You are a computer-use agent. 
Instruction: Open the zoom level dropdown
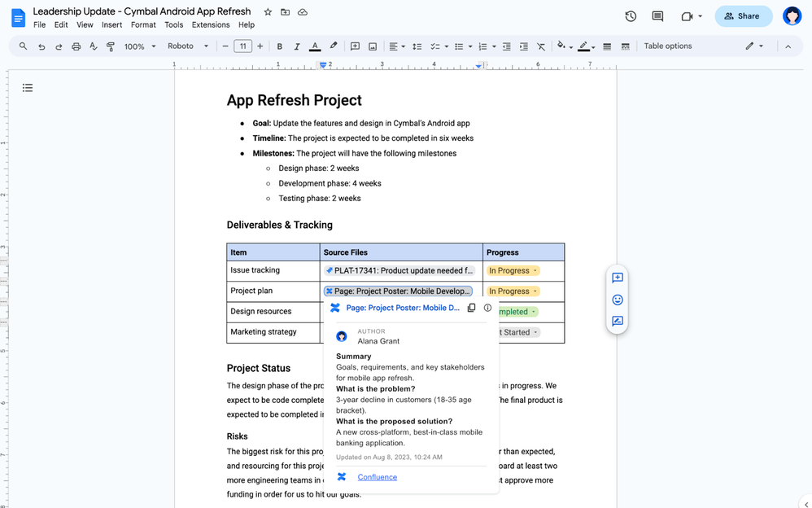pos(140,46)
